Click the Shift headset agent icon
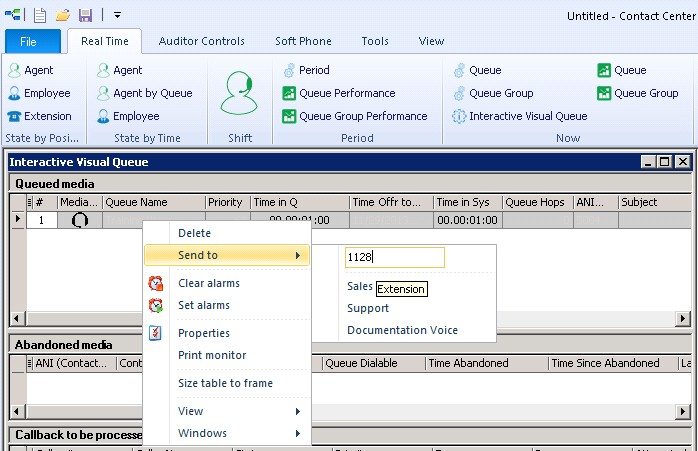Image resolution: width=698 pixels, height=451 pixels. [239, 93]
